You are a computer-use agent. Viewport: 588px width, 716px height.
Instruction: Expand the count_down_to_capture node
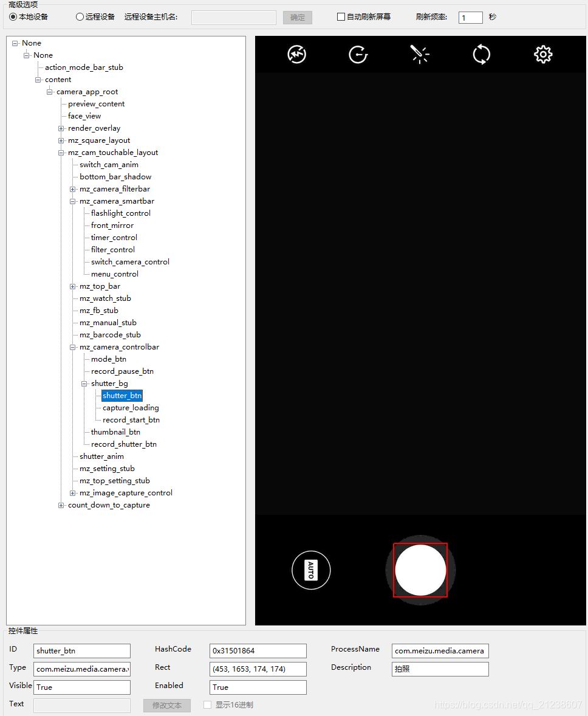[x=61, y=505]
